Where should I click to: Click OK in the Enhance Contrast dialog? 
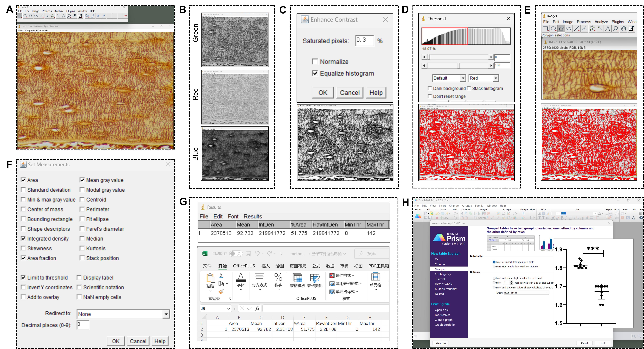(323, 93)
